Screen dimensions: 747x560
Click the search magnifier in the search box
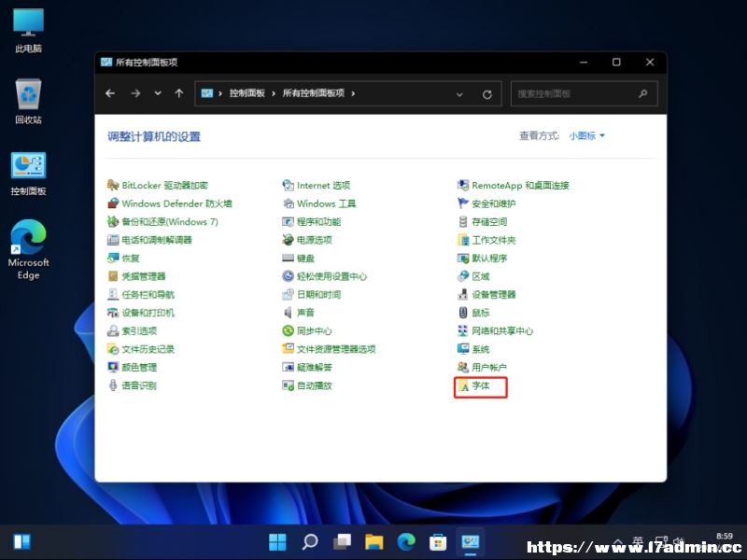click(643, 94)
